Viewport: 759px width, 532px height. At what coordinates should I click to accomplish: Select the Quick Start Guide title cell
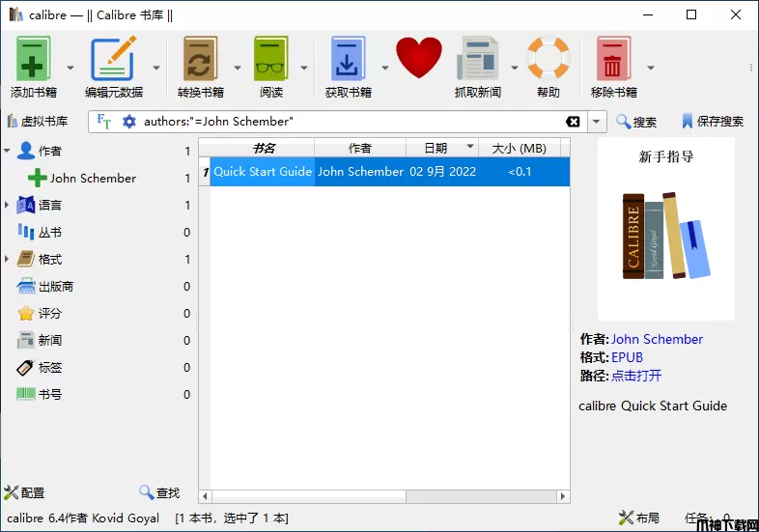pyautogui.click(x=263, y=171)
